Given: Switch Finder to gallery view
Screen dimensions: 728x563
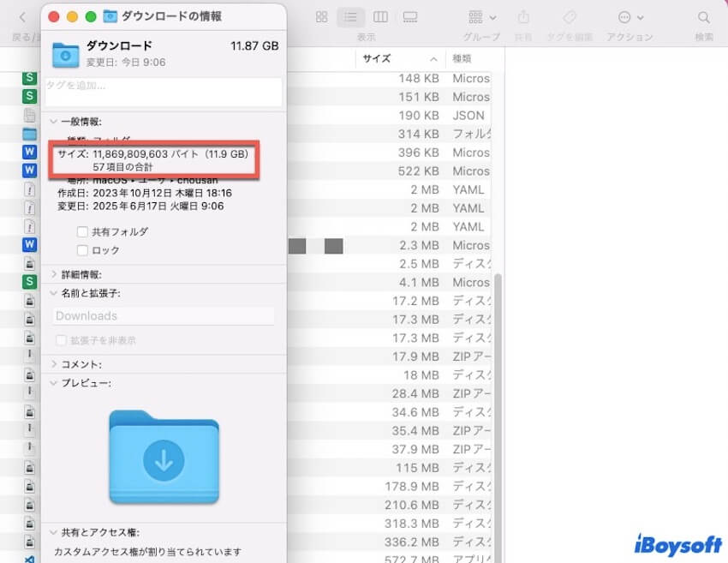Looking at the screenshot, I should pos(409,17).
